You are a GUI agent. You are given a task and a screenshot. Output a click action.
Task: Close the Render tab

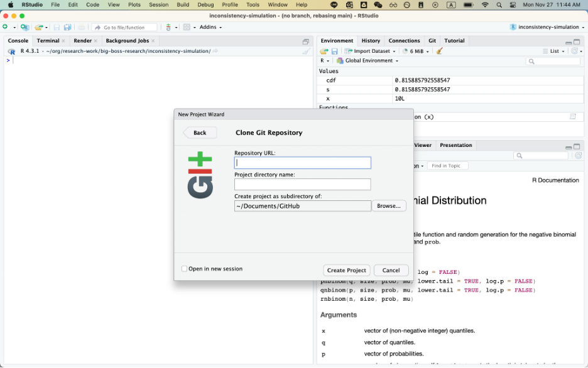point(95,41)
